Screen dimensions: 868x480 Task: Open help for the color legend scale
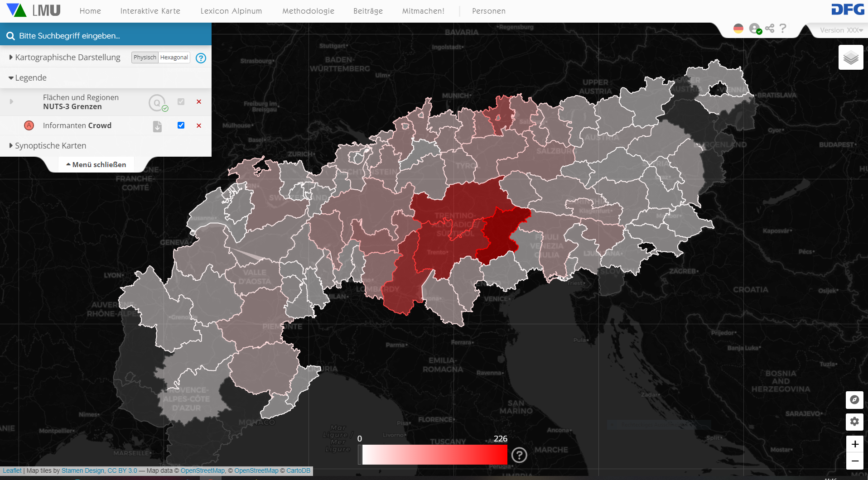[519, 455]
